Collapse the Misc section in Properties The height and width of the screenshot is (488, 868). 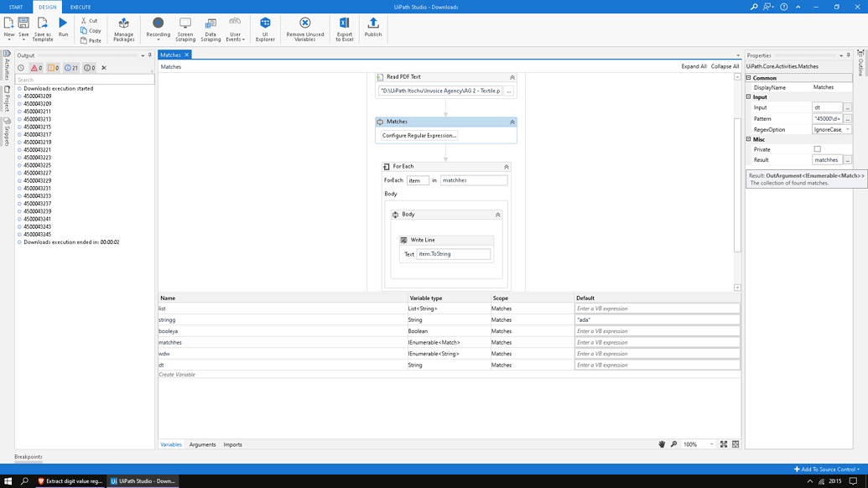(747, 139)
